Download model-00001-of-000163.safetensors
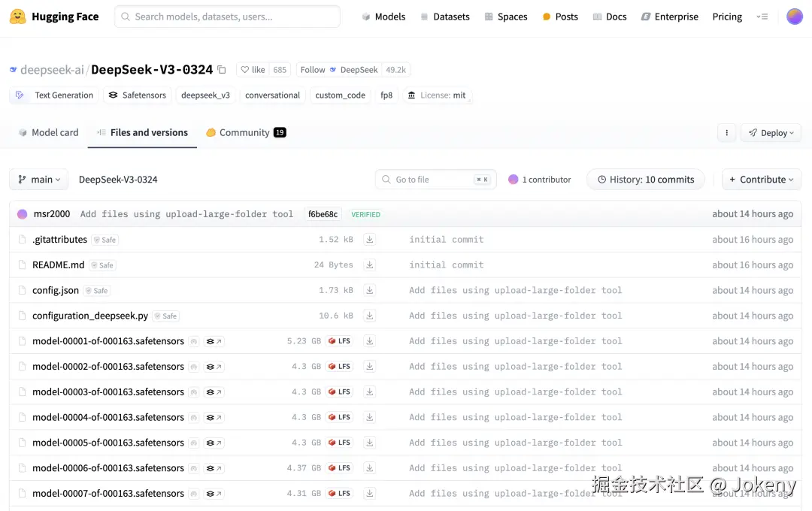Image resolution: width=812 pixels, height=511 pixels. click(x=369, y=340)
